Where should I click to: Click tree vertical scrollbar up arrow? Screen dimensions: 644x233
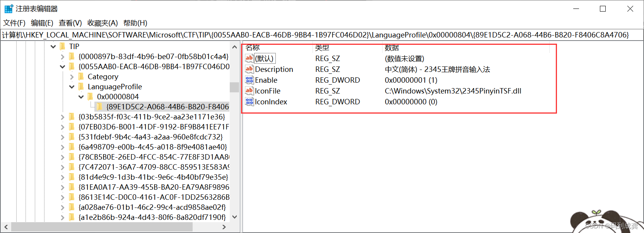click(x=234, y=47)
